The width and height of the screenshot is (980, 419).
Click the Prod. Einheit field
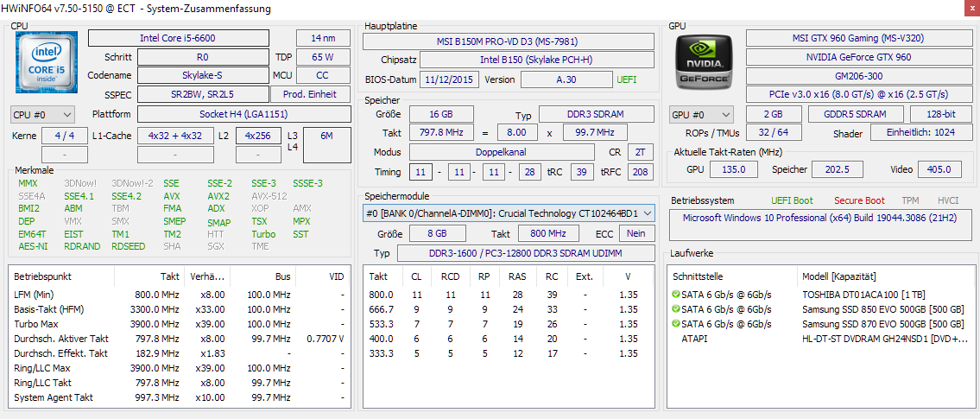click(x=311, y=94)
